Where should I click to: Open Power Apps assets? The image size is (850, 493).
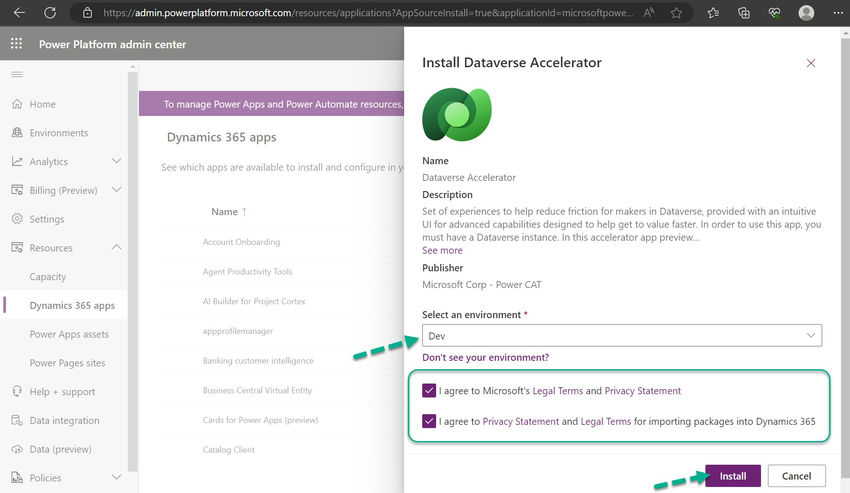pos(69,334)
